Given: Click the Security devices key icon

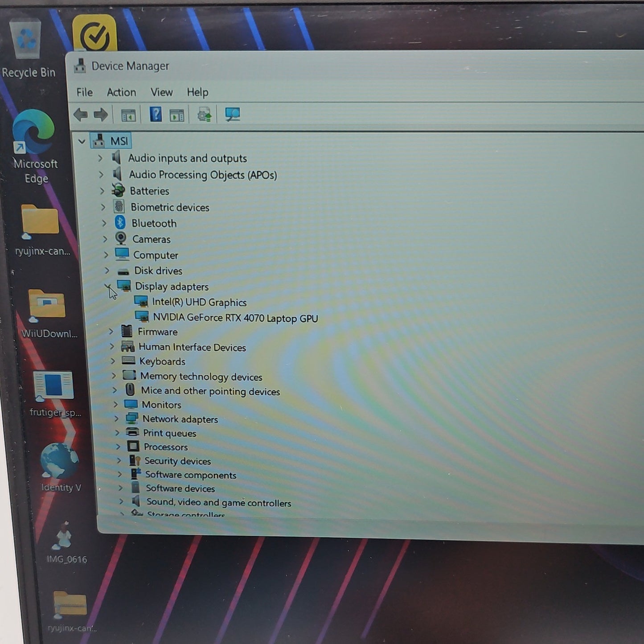Looking at the screenshot, I should 135,460.
